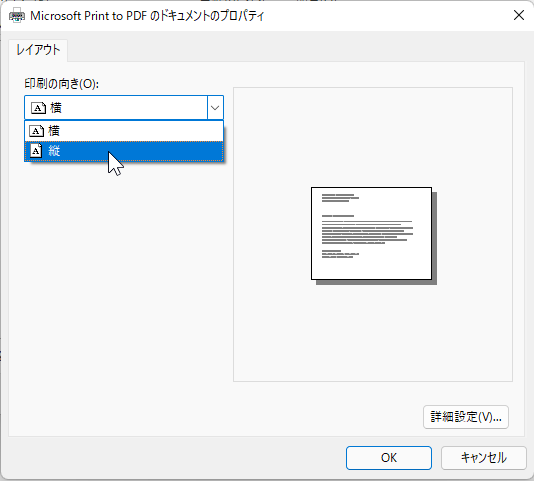The width and height of the screenshot is (534, 481).
Task: Click the dialog title text Microsoft Print to PDF
Action: click(x=89, y=16)
